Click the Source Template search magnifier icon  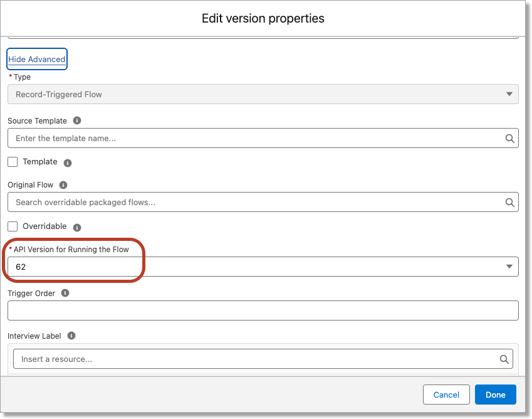(510, 139)
